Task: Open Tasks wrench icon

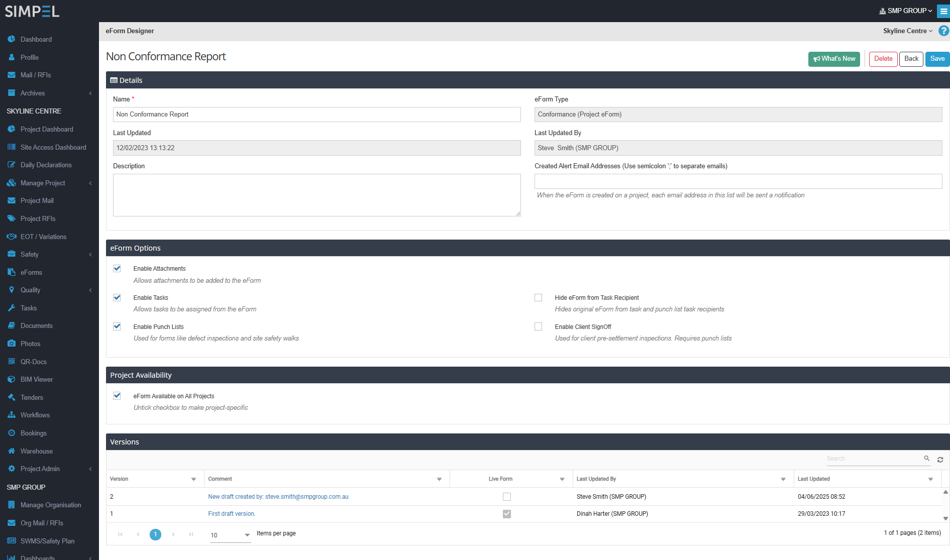Action: click(12, 308)
